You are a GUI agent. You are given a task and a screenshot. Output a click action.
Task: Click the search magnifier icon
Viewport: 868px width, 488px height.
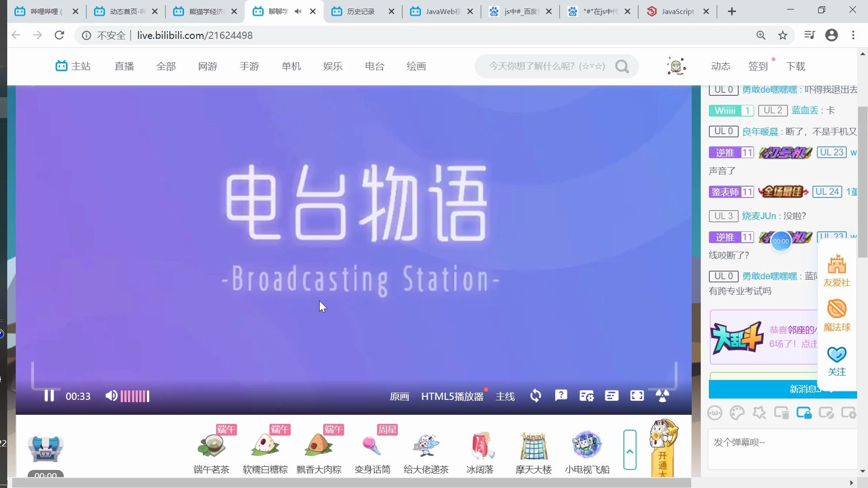pyautogui.click(x=623, y=66)
